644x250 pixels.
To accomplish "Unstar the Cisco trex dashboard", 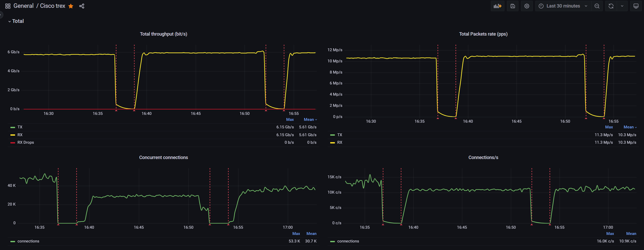I will pos(71,6).
